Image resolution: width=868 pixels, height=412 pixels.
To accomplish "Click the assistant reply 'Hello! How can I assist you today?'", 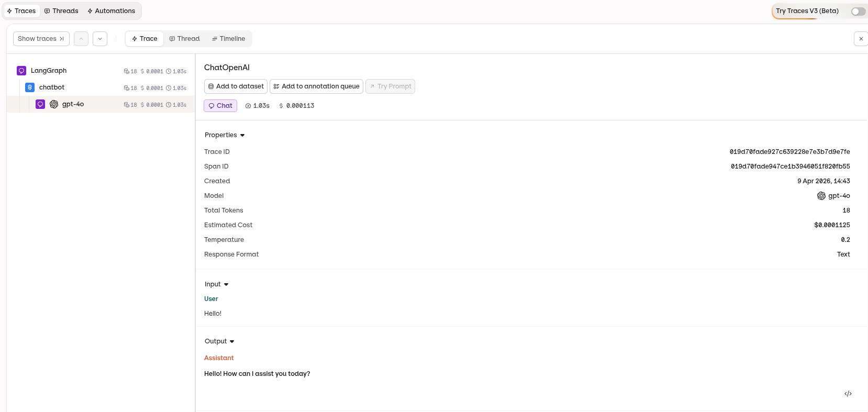I will click(257, 374).
